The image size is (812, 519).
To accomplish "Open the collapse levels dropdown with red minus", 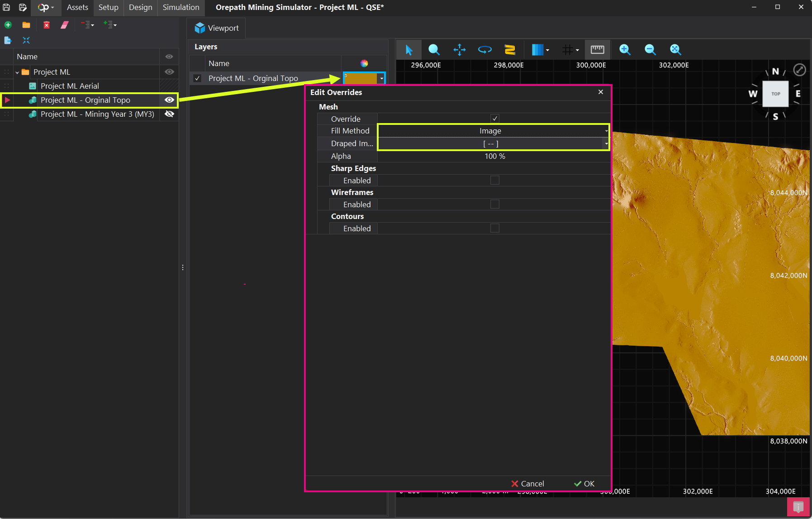I will (x=87, y=25).
